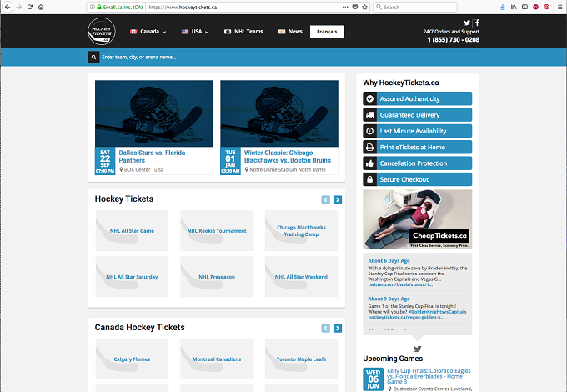Open the News menu item
567x392 pixels.
point(290,32)
